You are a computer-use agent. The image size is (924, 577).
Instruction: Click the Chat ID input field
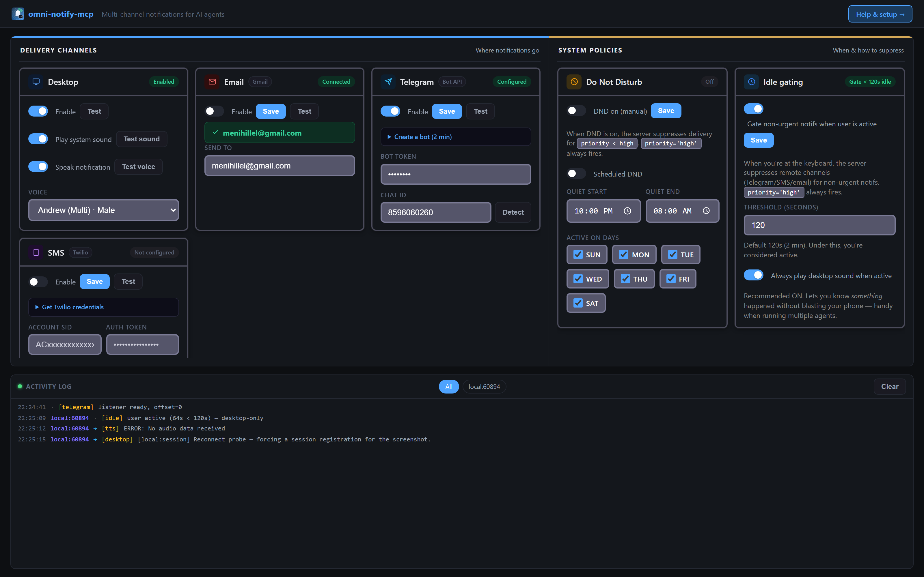[x=436, y=212]
